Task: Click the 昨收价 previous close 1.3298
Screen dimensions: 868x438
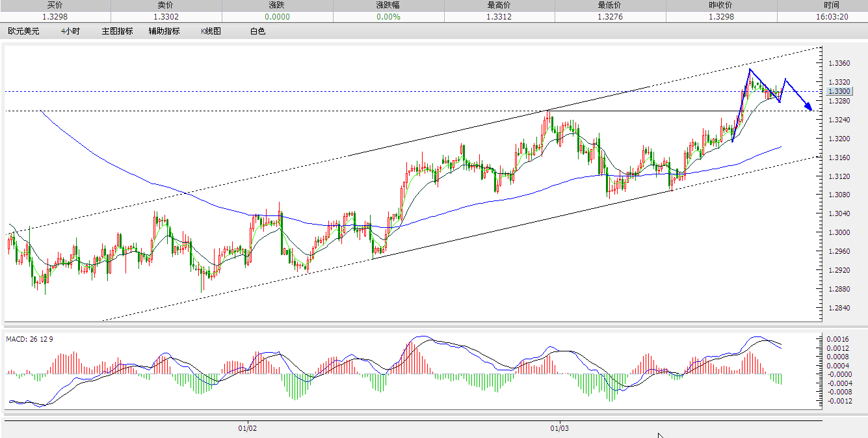Action: (721, 17)
